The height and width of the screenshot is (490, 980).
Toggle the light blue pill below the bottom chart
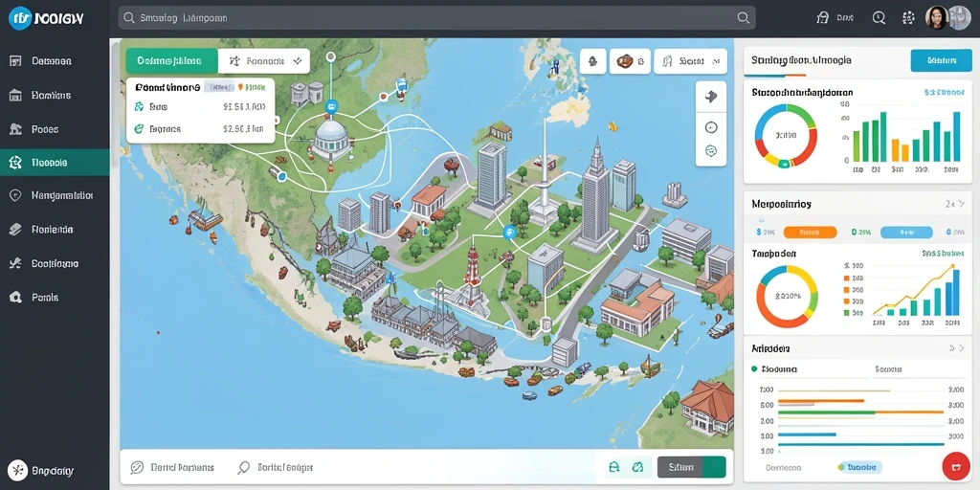(x=859, y=467)
